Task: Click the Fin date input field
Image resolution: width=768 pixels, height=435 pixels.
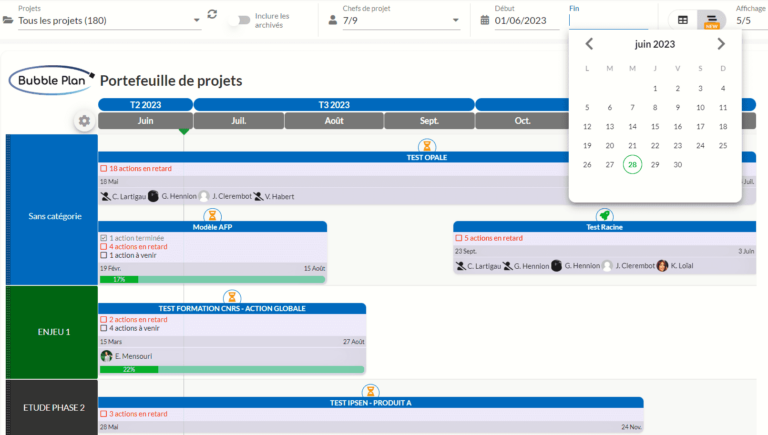Action: tap(608, 21)
